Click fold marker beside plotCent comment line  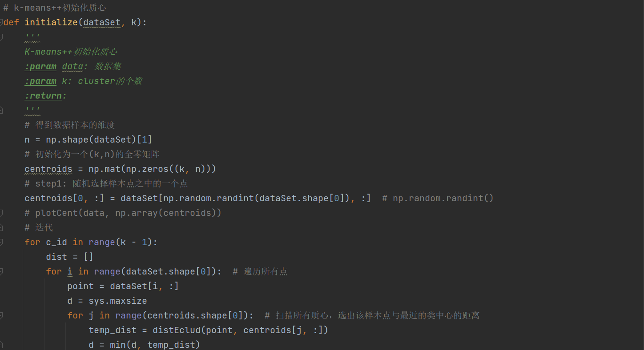click(1, 213)
